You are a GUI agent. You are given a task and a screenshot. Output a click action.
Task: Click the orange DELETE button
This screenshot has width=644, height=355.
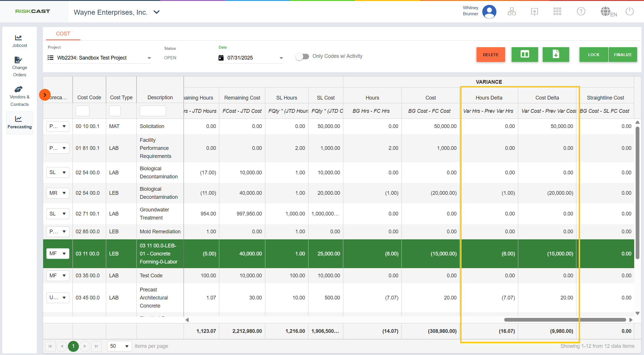pos(490,54)
